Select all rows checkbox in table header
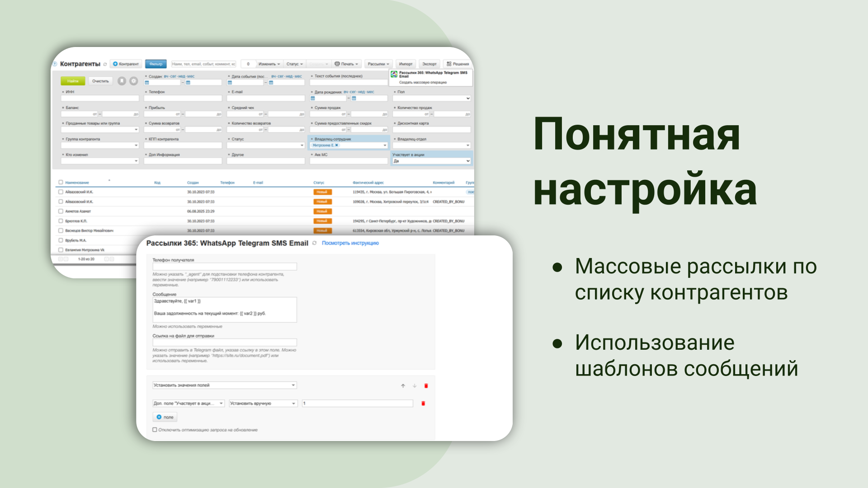 click(61, 183)
